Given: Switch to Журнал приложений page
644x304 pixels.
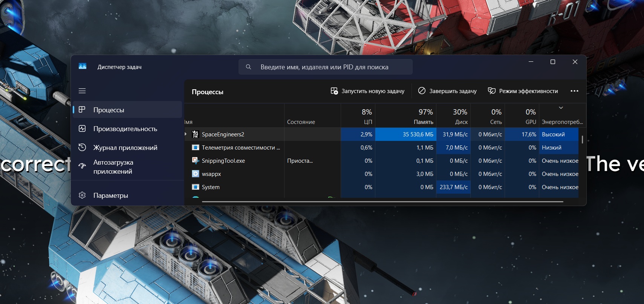Looking at the screenshot, I should coord(125,148).
